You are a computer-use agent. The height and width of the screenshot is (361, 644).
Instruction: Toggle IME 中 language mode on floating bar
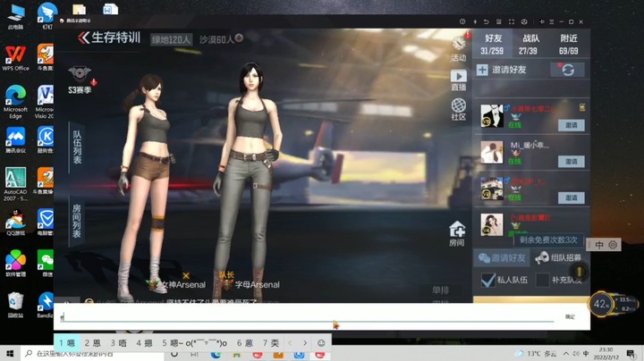coord(599,245)
